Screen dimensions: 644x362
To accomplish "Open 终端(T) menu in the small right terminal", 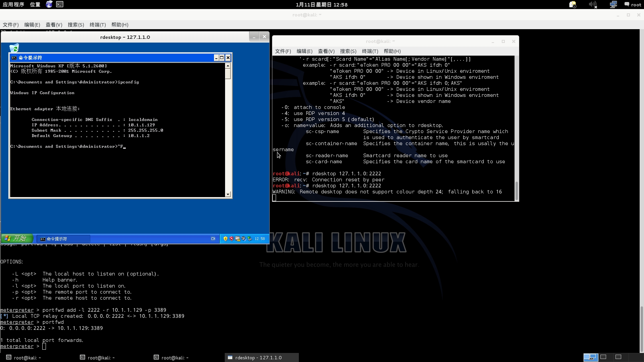I will coord(370,51).
